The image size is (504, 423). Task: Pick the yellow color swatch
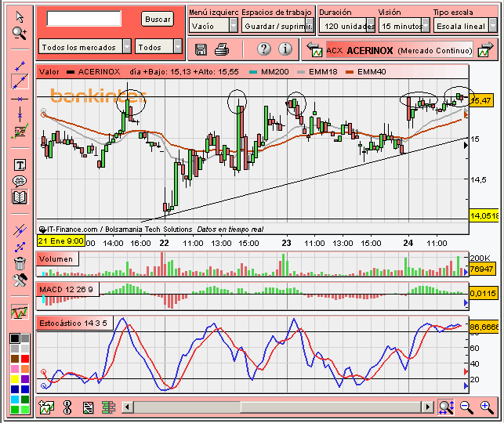tap(15, 379)
